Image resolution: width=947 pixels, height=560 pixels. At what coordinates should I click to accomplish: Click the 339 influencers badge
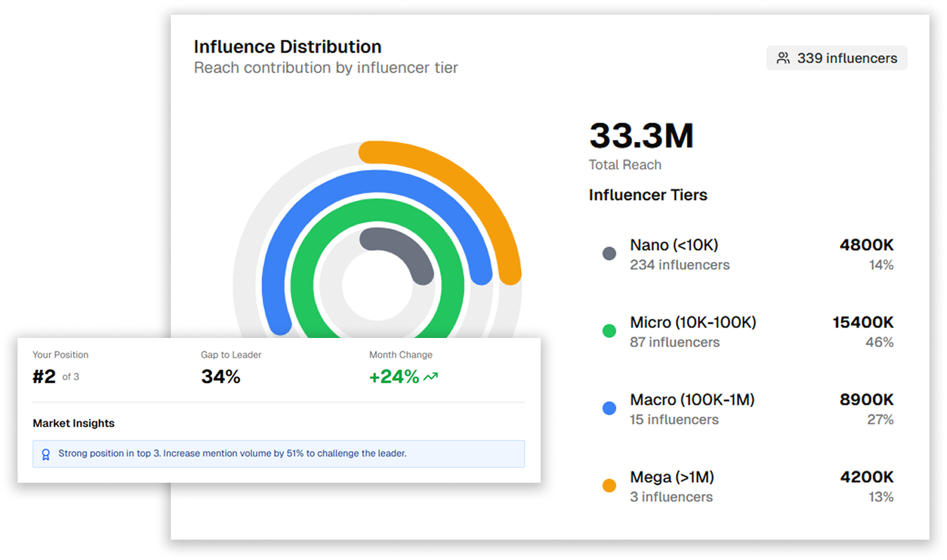(x=836, y=58)
